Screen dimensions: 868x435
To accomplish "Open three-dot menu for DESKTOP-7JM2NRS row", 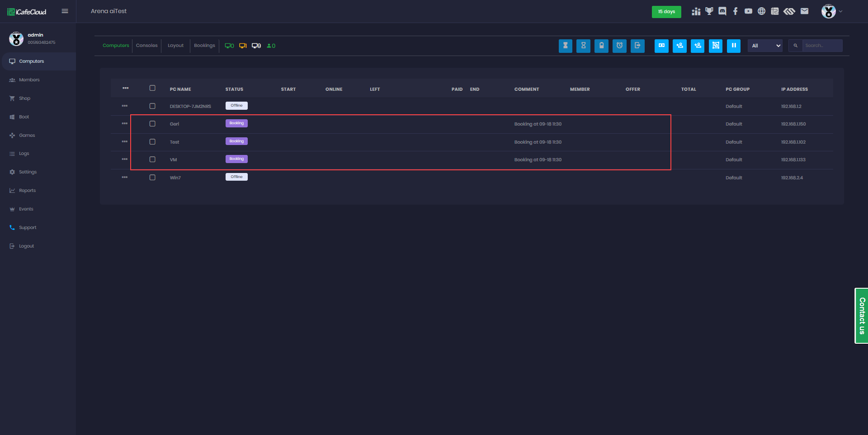I will [125, 106].
